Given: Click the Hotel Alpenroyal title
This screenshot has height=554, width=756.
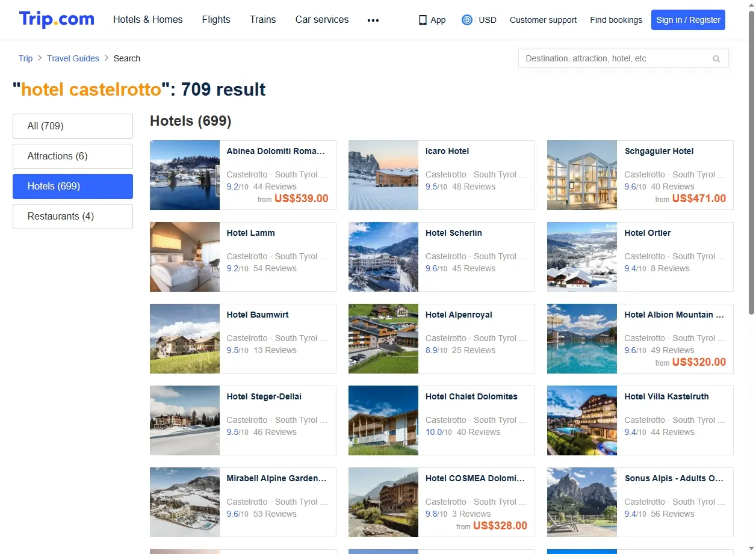Looking at the screenshot, I should tap(459, 315).
